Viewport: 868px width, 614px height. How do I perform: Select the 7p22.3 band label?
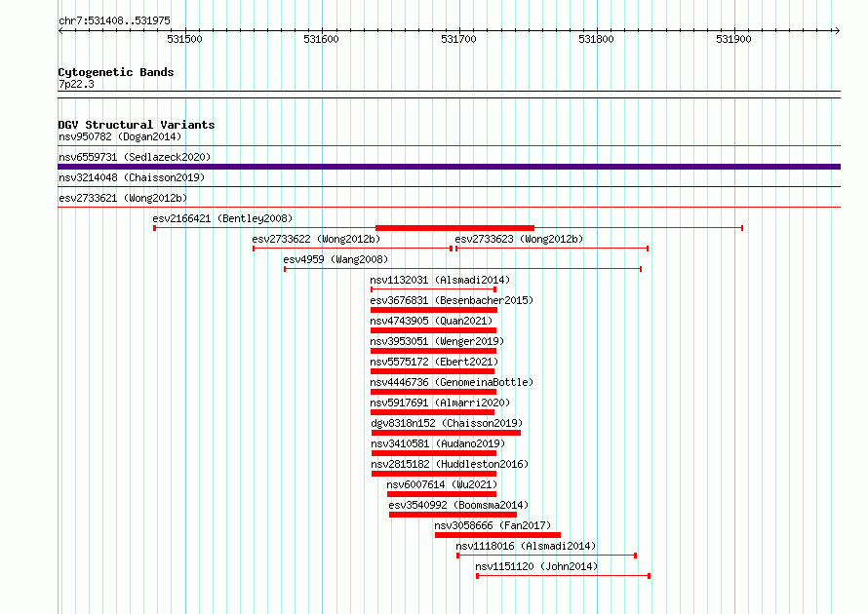coord(76,84)
